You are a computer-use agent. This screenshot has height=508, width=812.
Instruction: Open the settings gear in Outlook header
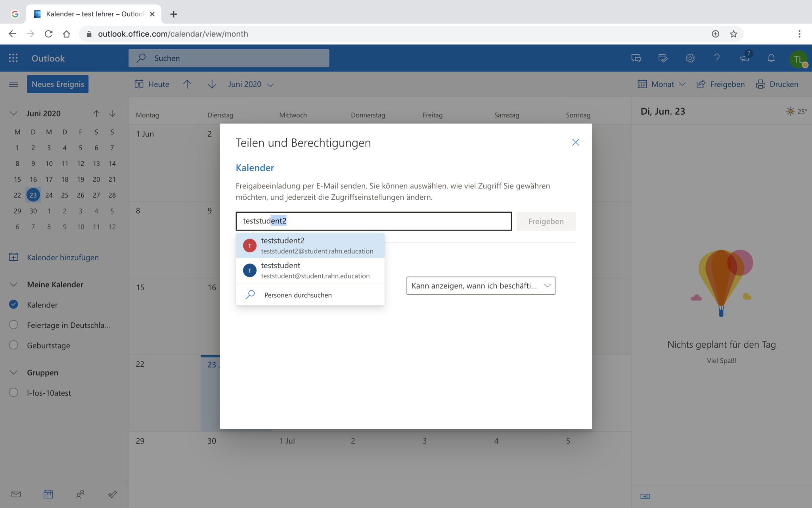[x=690, y=58]
